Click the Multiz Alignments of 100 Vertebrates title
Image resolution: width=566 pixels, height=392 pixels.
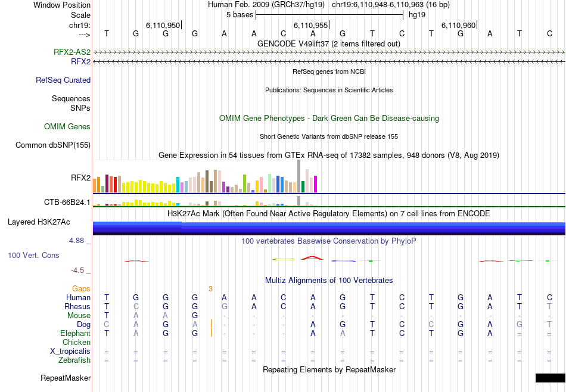[x=329, y=280]
